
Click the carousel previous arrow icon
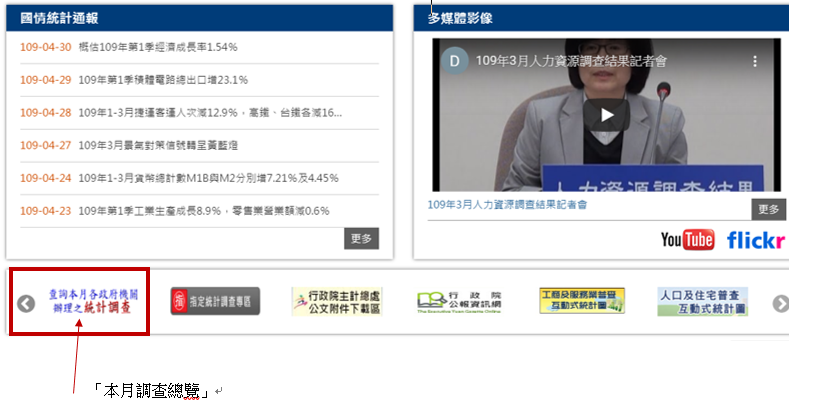(x=26, y=302)
